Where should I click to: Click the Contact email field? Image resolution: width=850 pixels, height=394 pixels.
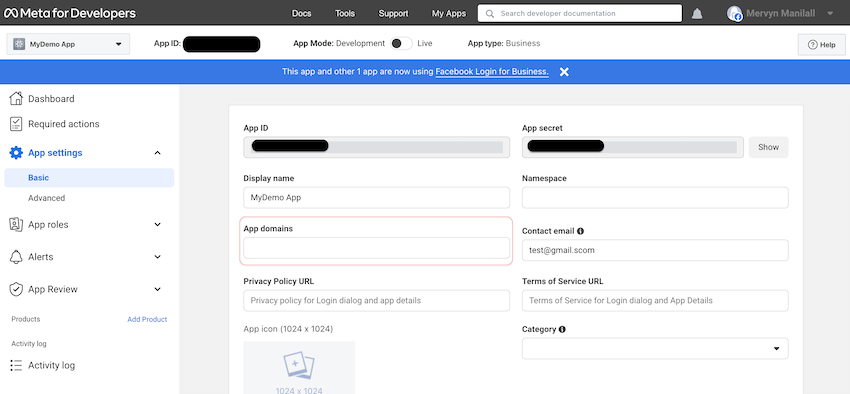[655, 250]
